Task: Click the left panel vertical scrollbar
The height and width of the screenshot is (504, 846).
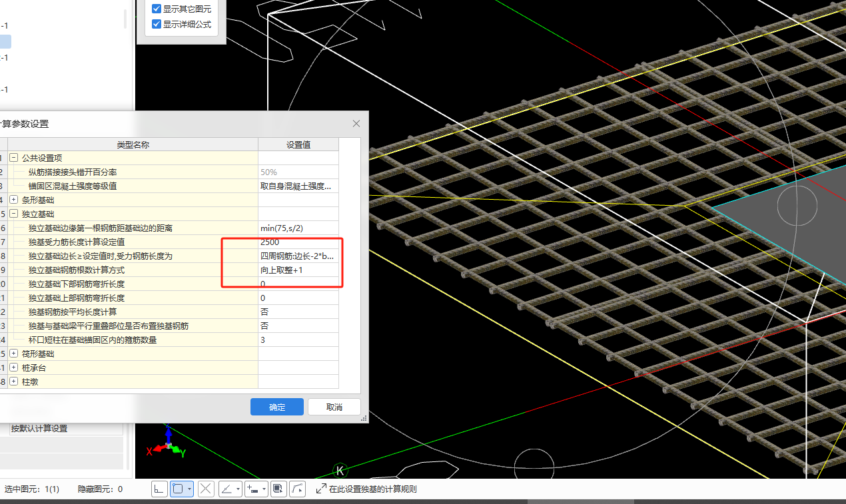Action: click(125, 18)
